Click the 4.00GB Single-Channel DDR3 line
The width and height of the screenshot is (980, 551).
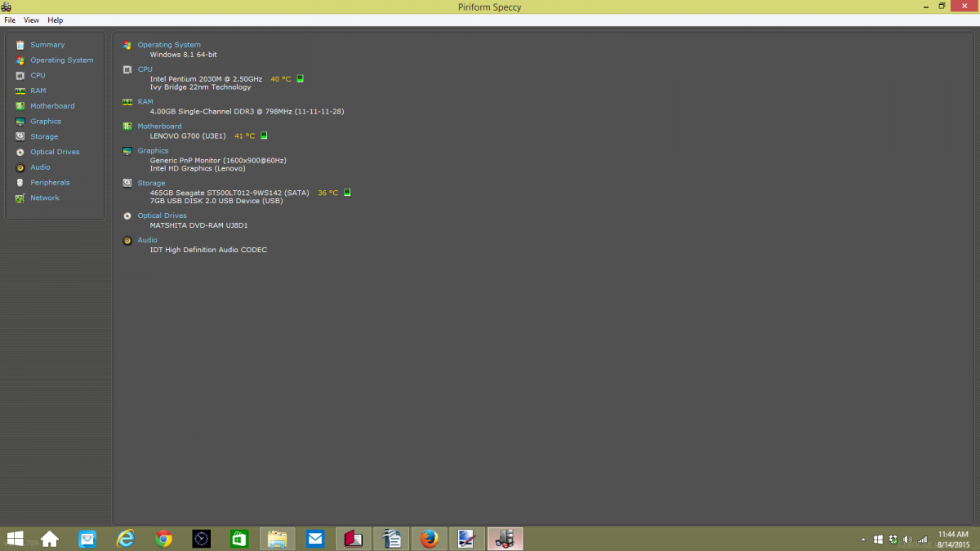pyautogui.click(x=247, y=112)
